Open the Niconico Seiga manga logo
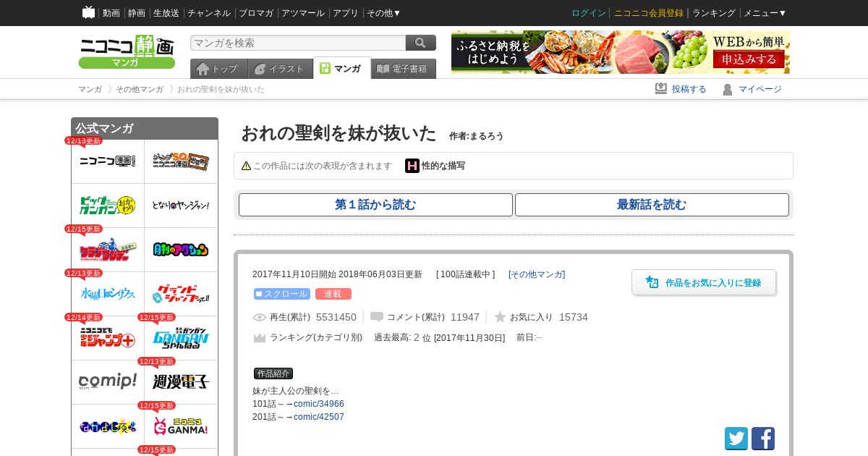Image resolution: width=868 pixels, height=456 pixels. (127, 52)
